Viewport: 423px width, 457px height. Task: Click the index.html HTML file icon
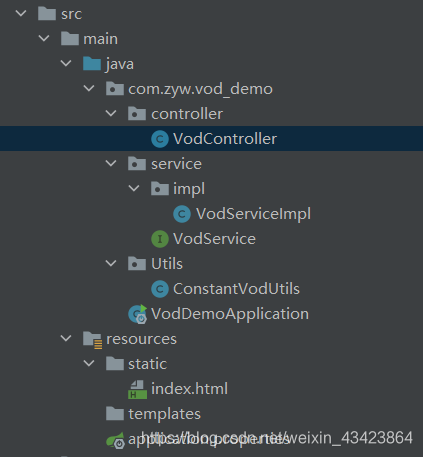tap(137, 389)
